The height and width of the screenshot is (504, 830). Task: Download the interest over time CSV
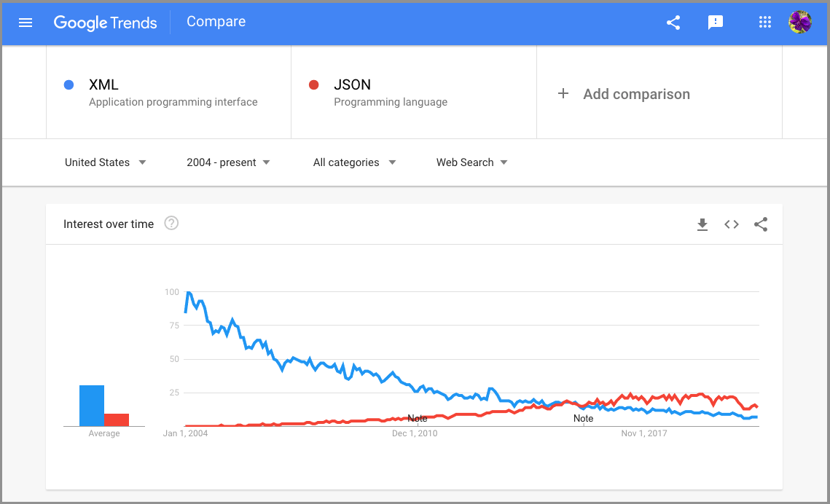(x=702, y=225)
